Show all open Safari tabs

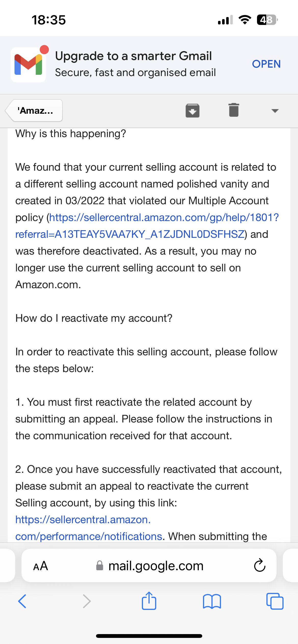coord(275,601)
